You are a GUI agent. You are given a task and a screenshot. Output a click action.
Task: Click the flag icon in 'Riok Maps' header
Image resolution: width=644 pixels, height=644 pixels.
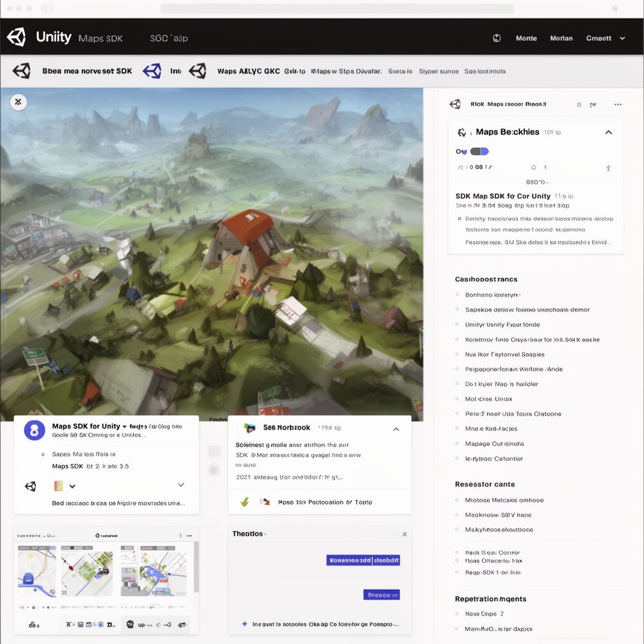point(593,105)
